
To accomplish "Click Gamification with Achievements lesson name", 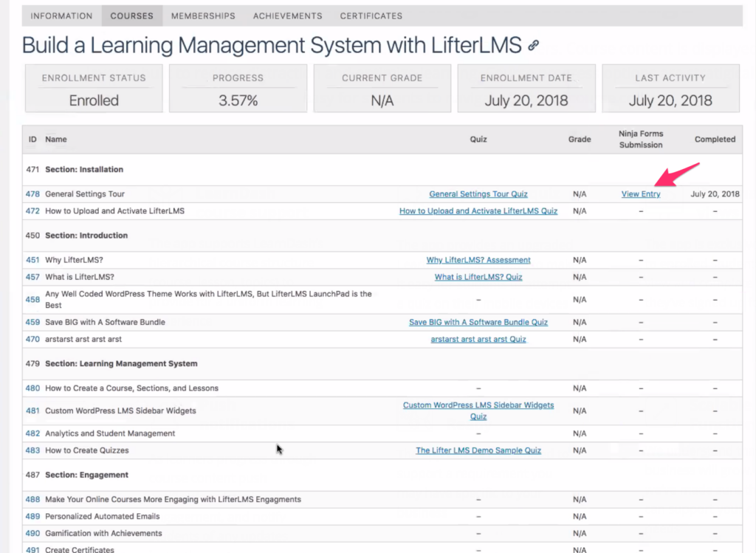I will coord(103,533).
